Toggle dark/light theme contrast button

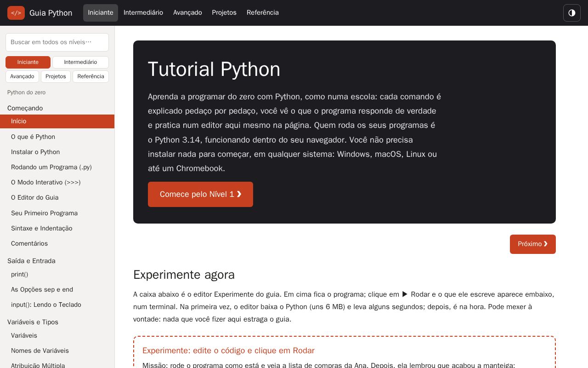point(572,13)
